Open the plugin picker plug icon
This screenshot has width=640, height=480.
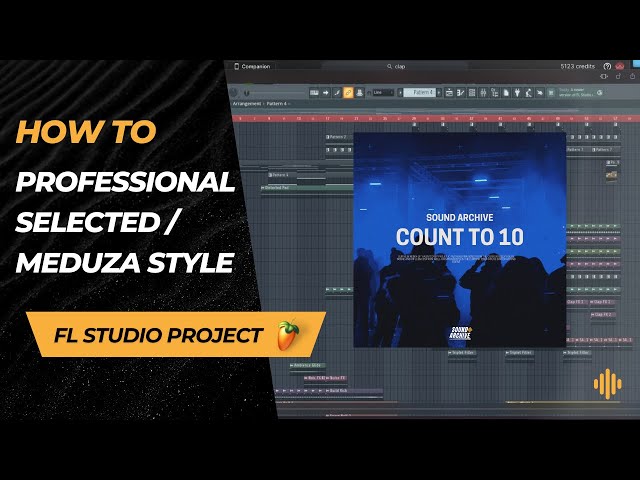[x=517, y=93]
